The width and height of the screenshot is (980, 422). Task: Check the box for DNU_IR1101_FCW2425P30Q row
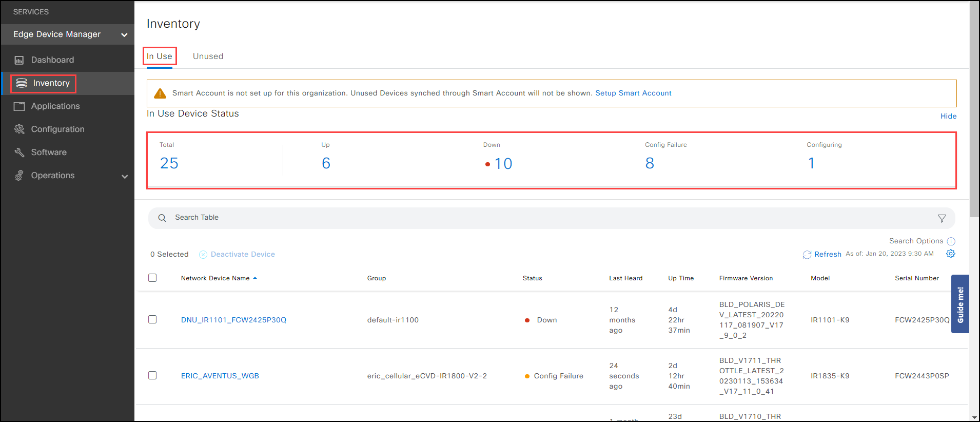tap(152, 319)
